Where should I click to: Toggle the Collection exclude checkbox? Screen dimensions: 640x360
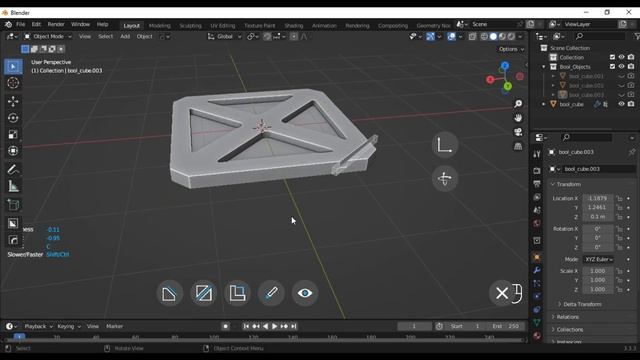[612, 57]
